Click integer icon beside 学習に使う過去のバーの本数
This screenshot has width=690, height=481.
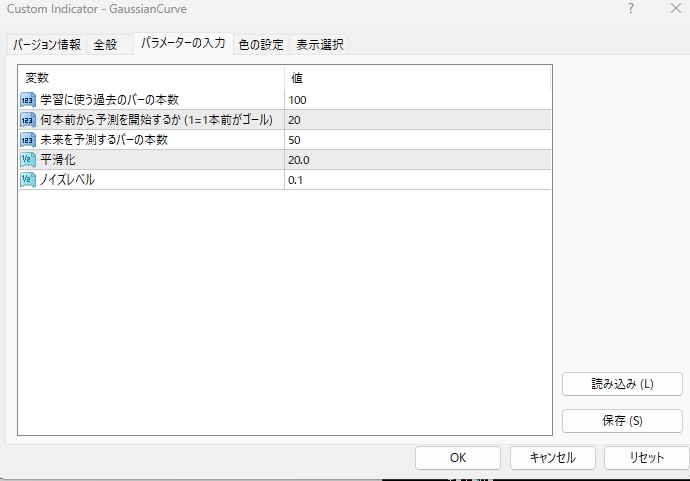tap(28, 100)
